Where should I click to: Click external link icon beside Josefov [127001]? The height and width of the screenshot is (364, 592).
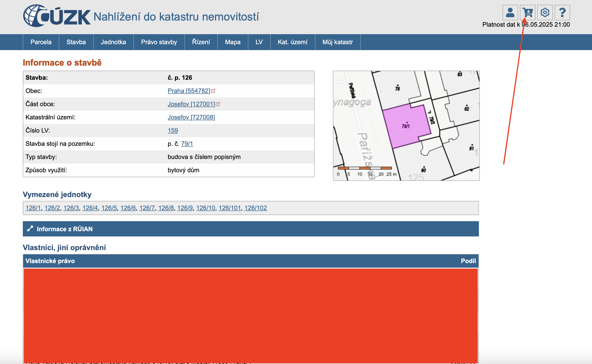tap(218, 104)
